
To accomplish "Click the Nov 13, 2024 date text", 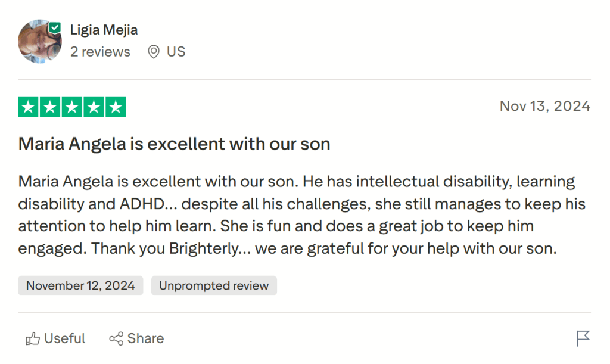I will click(x=544, y=106).
